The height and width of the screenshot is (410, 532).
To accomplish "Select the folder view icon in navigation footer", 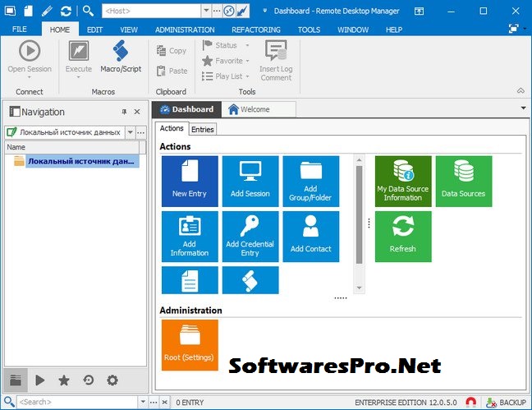I will coord(16,380).
